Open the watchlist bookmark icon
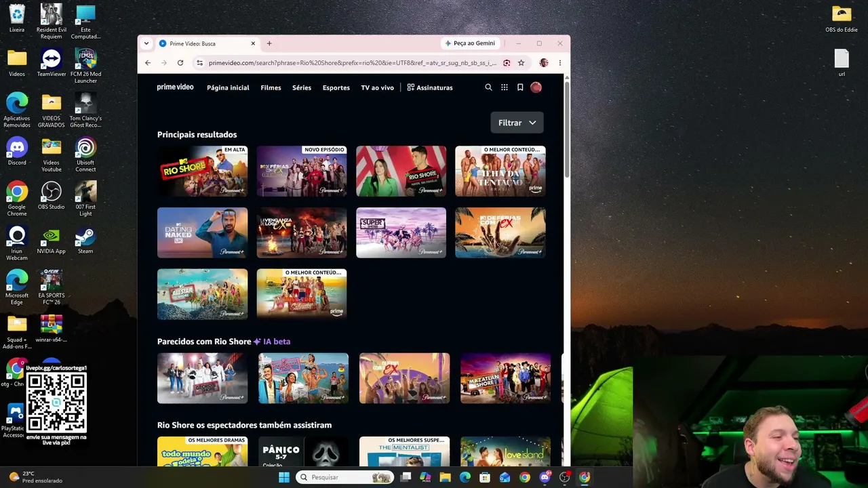Viewport: 868px width, 488px height. click(x=520, y=87)
